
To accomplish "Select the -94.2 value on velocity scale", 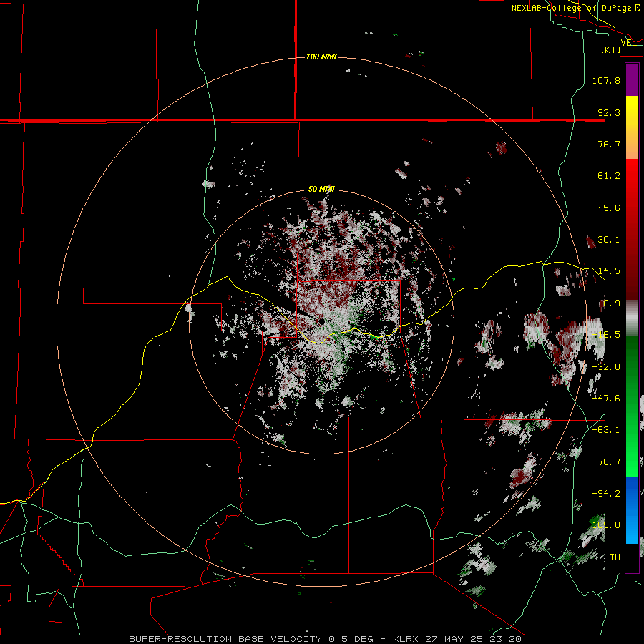I will click(606, 493).
